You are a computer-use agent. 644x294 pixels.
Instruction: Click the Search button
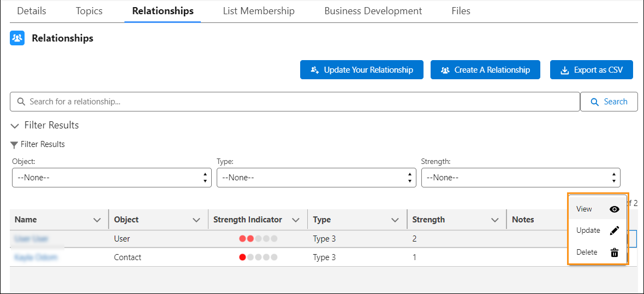tap(609, 102)
